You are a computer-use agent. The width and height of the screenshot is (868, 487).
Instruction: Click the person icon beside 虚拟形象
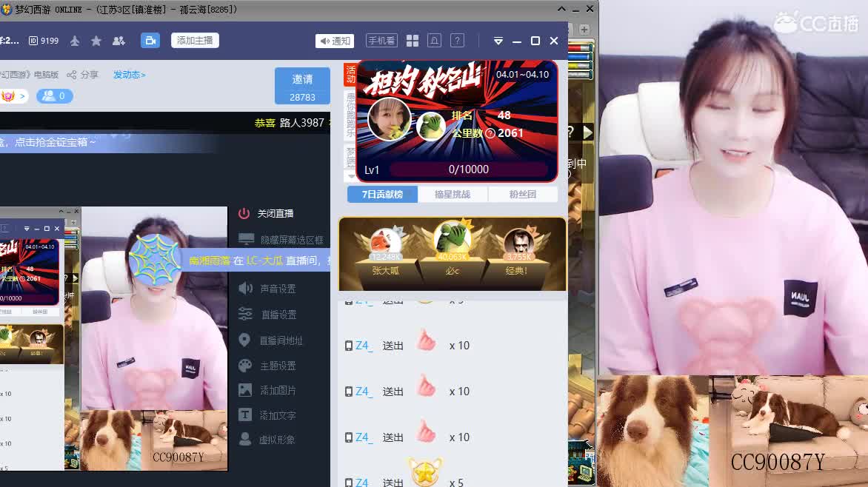(244, 439)
